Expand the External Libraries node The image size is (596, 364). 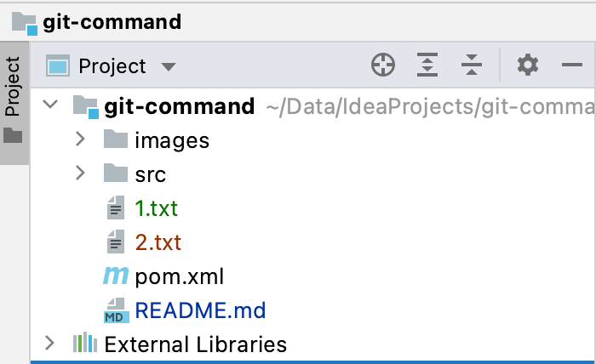(49, 343)
